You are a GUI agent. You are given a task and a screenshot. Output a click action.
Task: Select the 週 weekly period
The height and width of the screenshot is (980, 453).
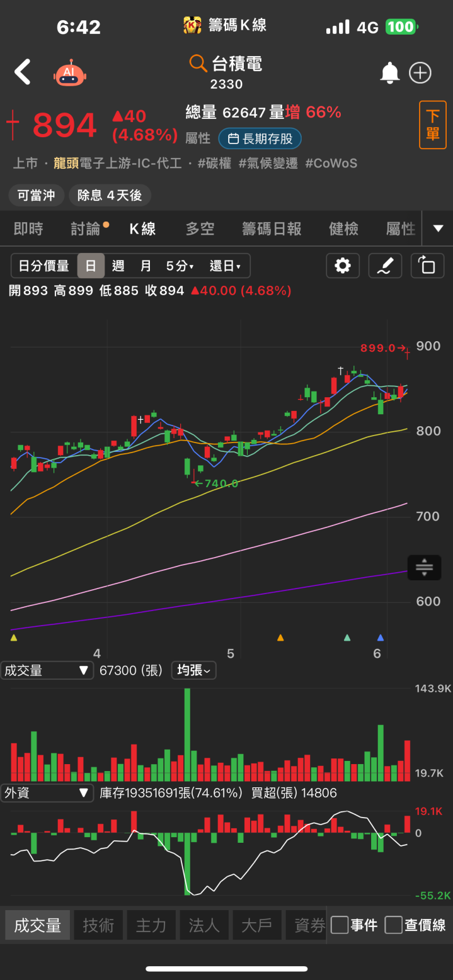tap(118, 266)
